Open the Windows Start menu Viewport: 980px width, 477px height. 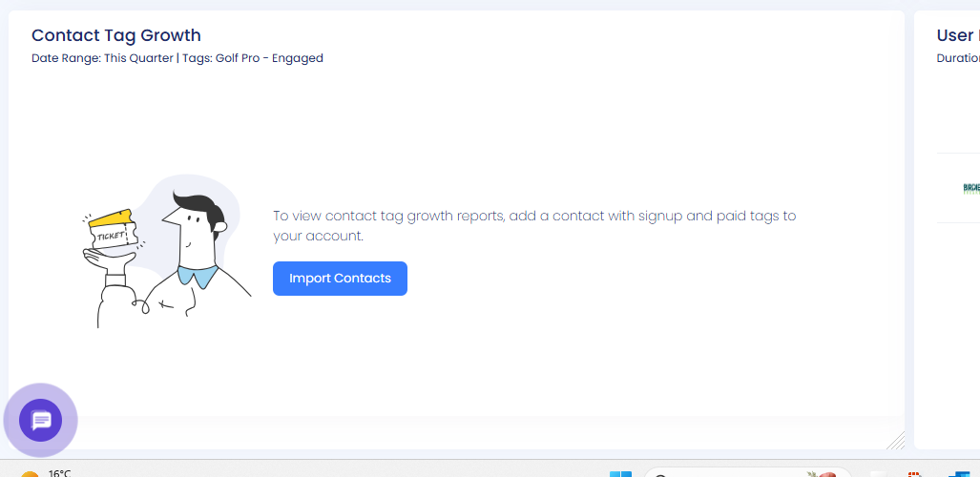620,474
